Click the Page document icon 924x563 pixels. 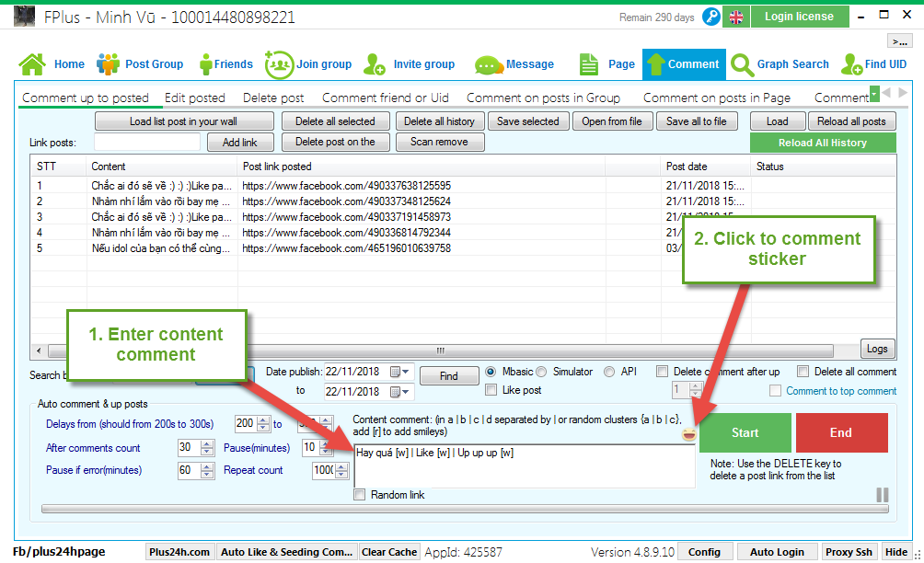588,64
